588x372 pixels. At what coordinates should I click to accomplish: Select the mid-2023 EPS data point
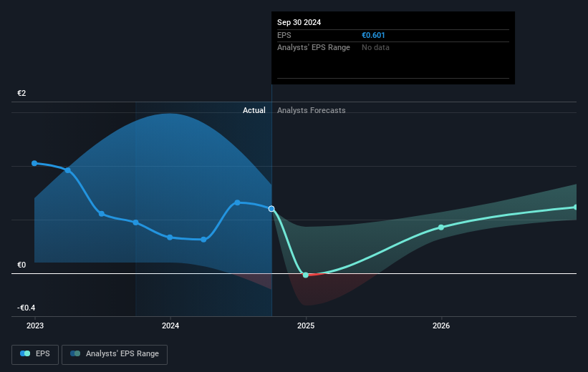pos(102,214)
